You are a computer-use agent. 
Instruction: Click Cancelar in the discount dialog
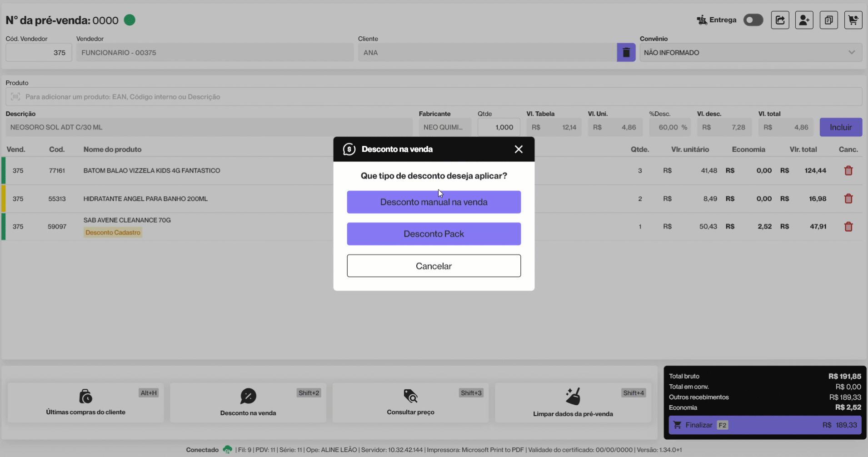pyautogui.click(x=434, y=266)
